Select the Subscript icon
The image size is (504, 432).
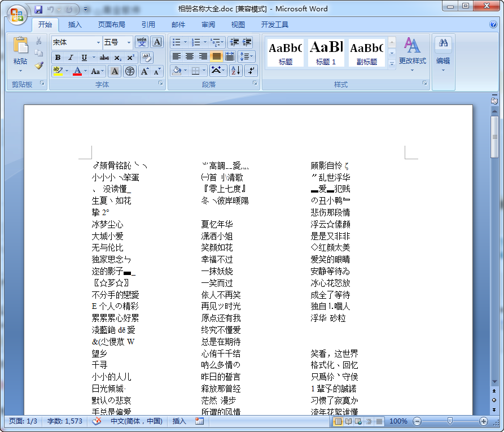[x=118, y=58]
